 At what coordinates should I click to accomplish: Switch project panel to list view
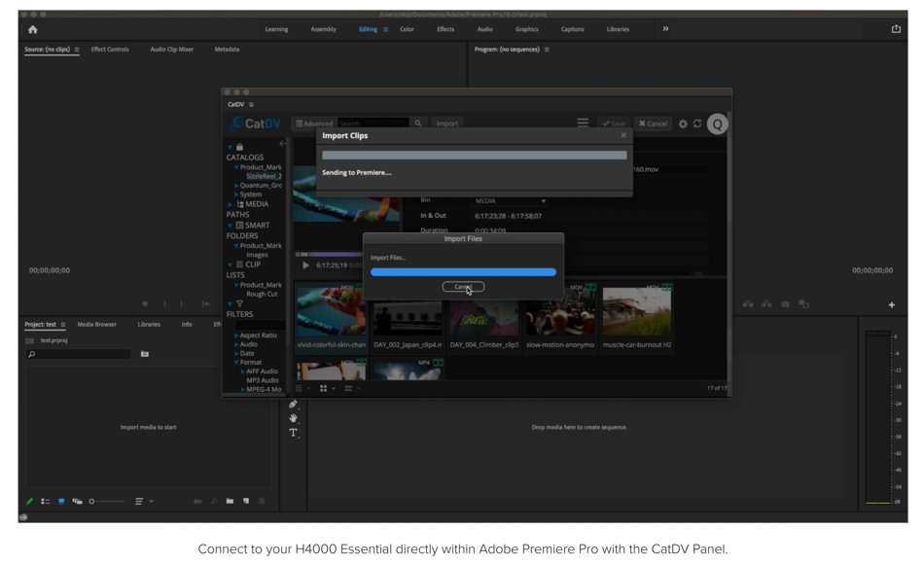[45, 502]
